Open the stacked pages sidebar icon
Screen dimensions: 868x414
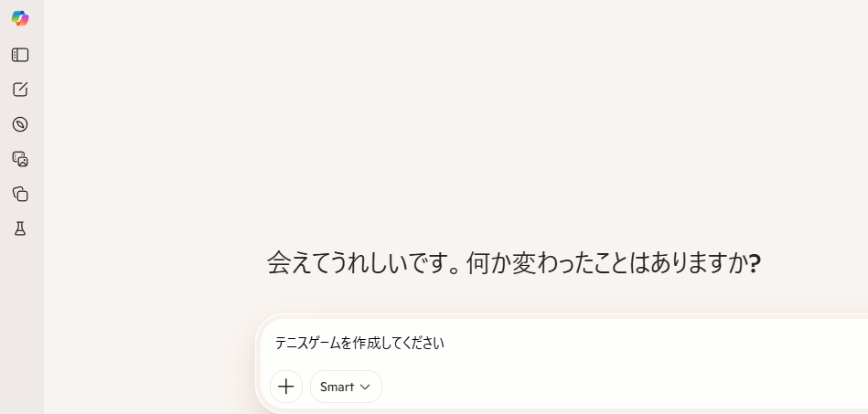click(x=20, y=194)
